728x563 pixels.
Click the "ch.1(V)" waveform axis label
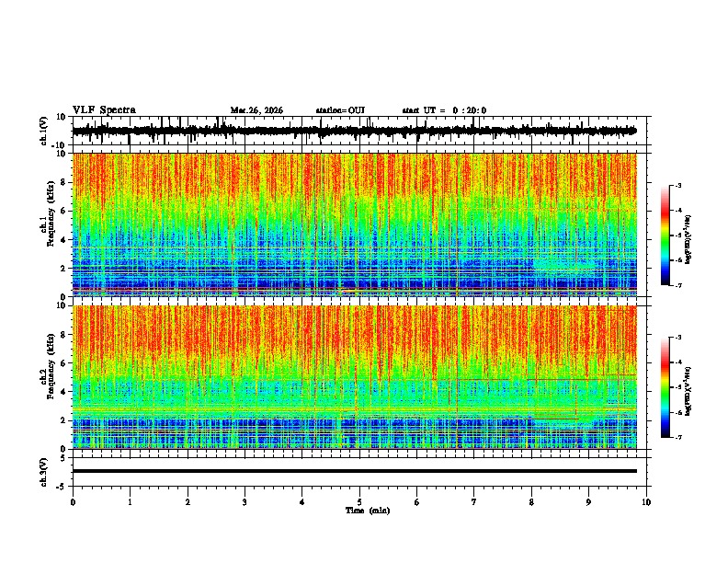[44, 131]
